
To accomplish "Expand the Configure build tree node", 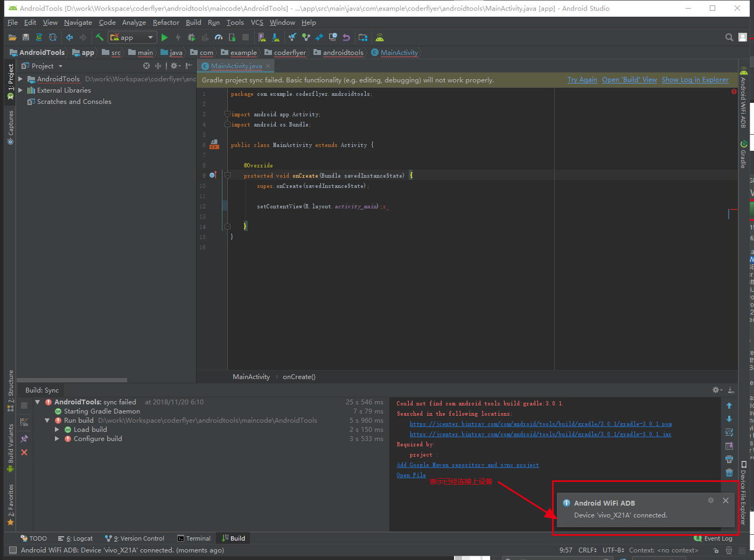I will [57, 439].
